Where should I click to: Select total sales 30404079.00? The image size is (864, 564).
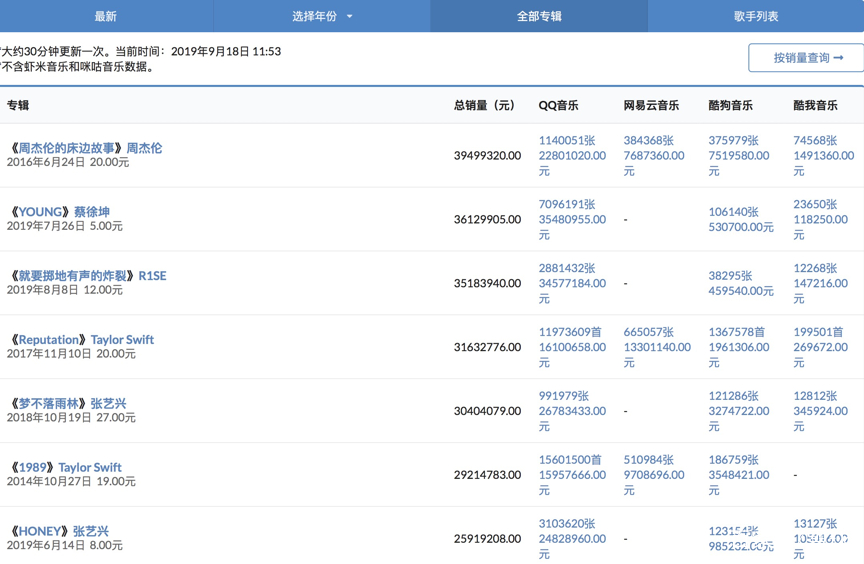tap(487, 411)
